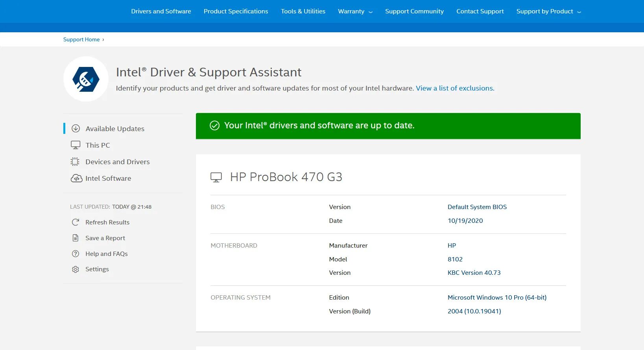Viewport: 644px width, 350px height.
Task: Click the Intel Driver & Support Assistant logo
Action: tap(86, 79)
